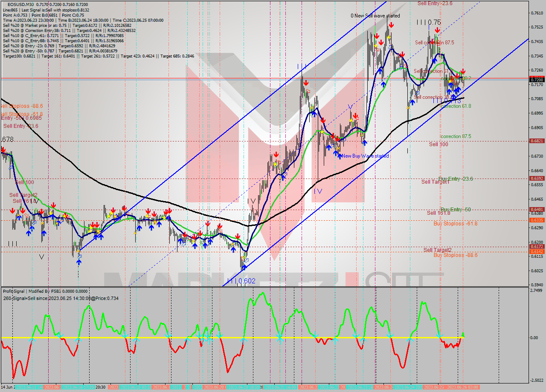Click the '2023.06.26 03:00' time axis marker

463,387
